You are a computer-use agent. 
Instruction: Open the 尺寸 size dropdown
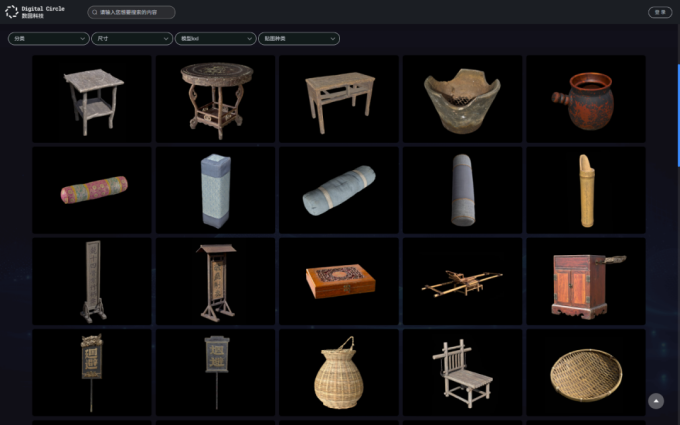132,39
